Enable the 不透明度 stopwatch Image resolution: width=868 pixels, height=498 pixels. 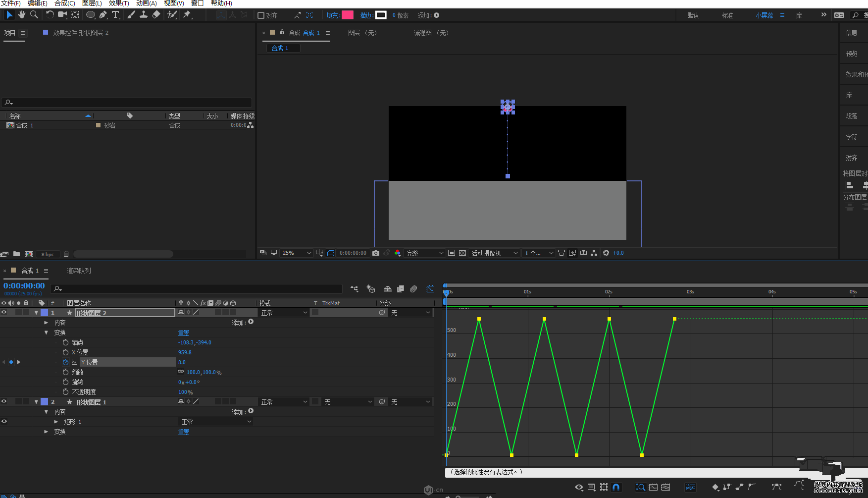coord(65,392)
